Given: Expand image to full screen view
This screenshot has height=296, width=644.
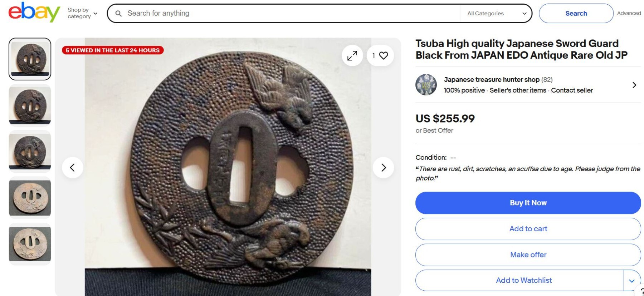Looking at the screenshot, I should (x=352, y=55).
